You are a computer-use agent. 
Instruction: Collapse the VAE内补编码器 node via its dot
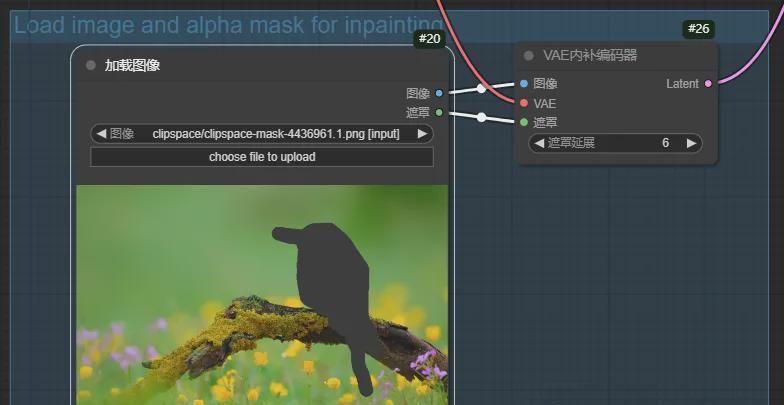[528, 56]
